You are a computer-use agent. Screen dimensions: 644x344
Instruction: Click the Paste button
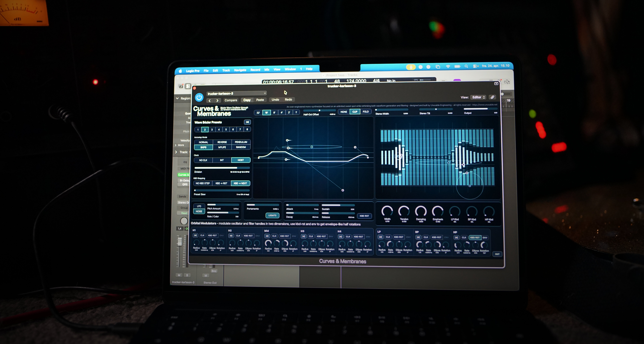pos(260,100)
